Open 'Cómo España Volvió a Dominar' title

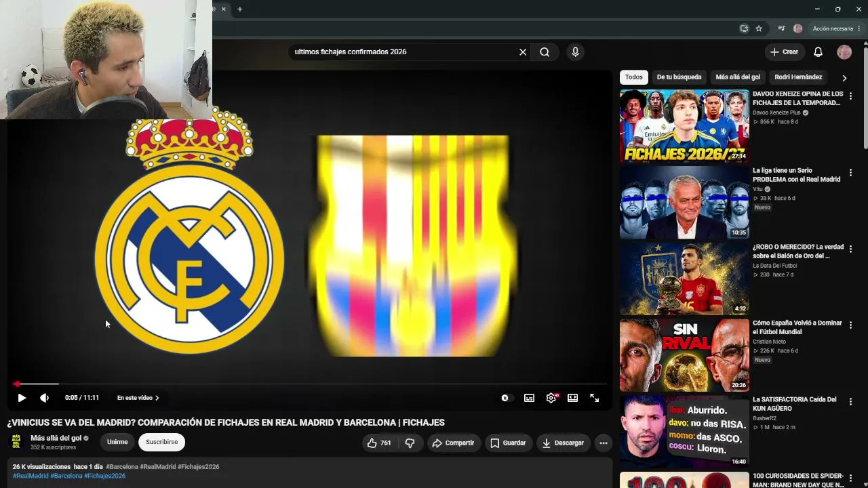pyautogui.click(x=797, y=327)
